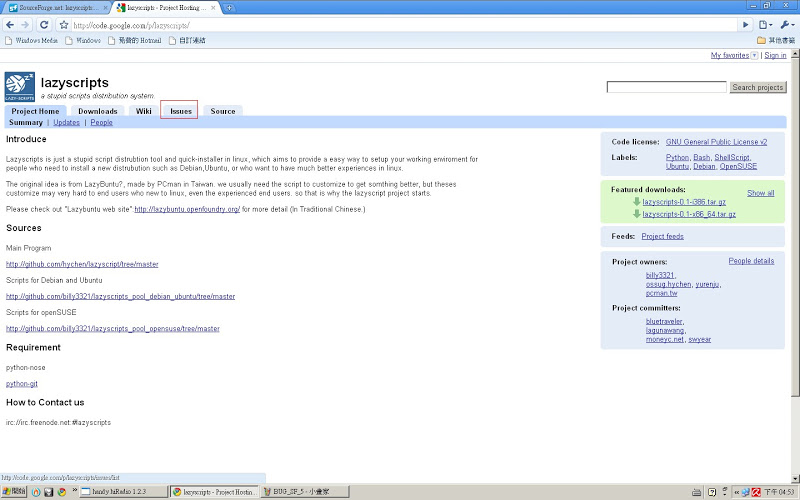
Task: Open the Hotmail bookmark
Action: click(x=135, y=40)
